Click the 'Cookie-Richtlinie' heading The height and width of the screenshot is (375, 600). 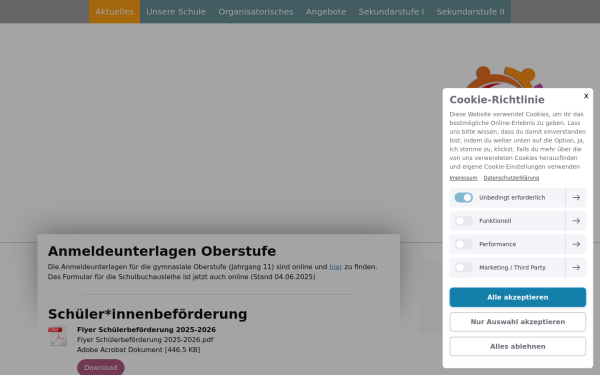pyautogui.click(x=497, y=99)
